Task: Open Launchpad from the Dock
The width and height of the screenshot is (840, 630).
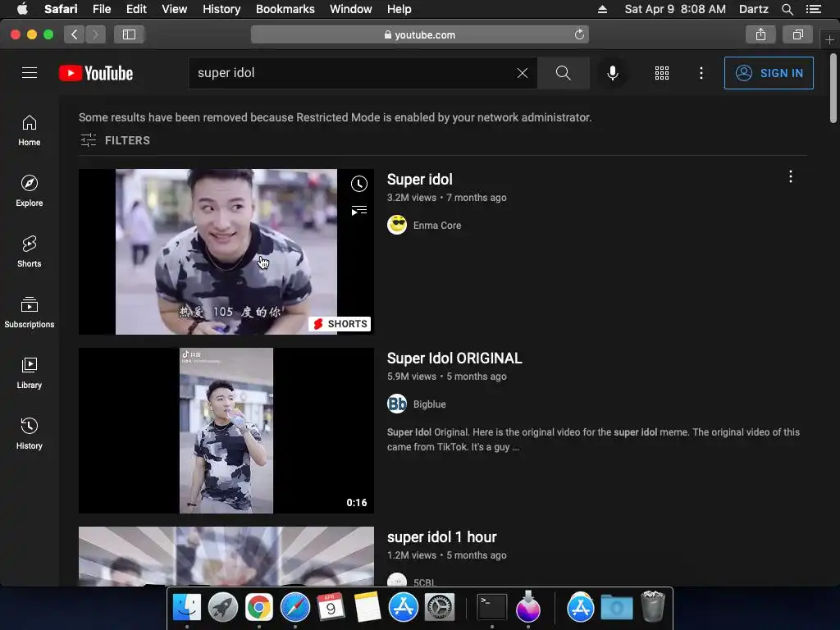Action: (x=223, y=607)
